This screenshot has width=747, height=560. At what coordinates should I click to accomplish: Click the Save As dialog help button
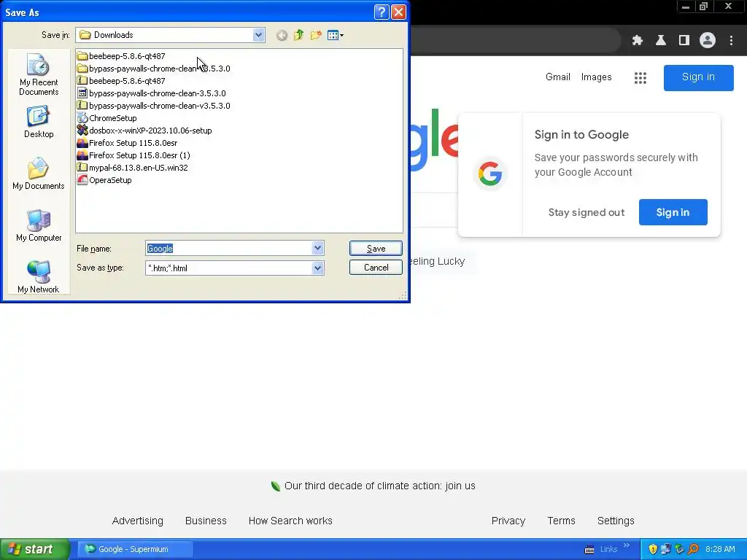[x=382, y=12]
